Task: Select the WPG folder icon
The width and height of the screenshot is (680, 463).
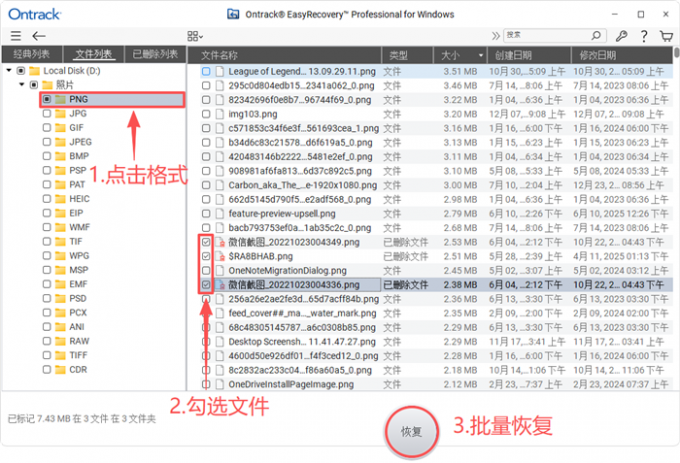Action: [60, 256]
